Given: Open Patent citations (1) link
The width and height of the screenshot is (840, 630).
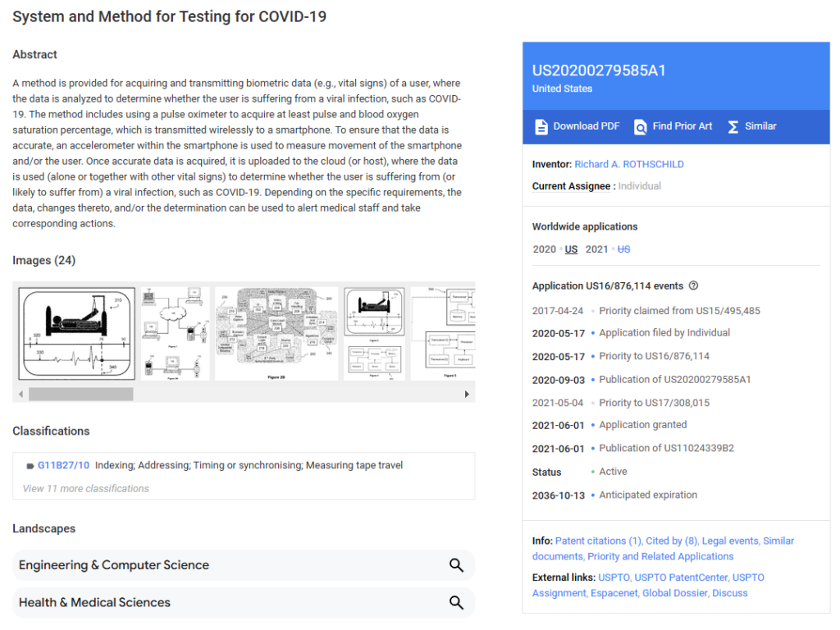Looking at the screenshot, I should pos(598,541).
